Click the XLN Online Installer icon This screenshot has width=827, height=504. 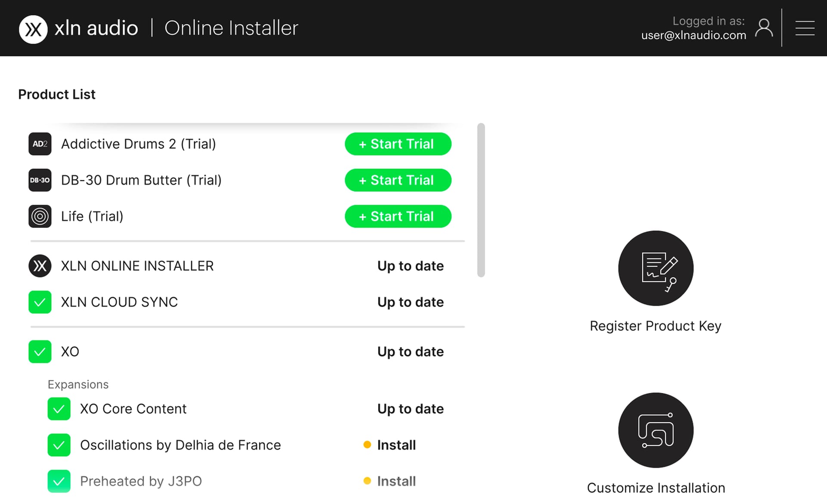pyautogui.click(x=40, y=266)
